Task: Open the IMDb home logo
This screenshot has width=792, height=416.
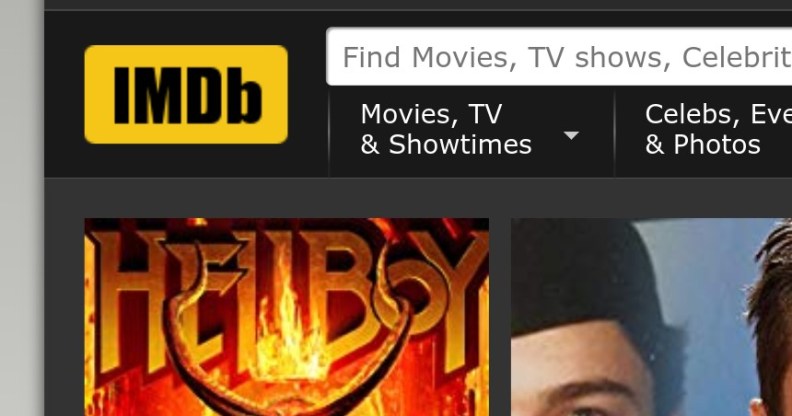Action: pos(186,94)
